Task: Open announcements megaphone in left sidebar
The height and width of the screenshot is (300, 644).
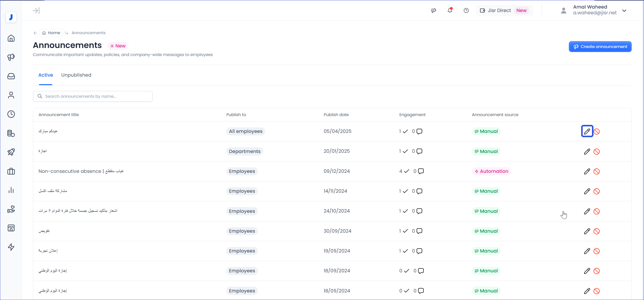Action: click(x=11, y=57)
